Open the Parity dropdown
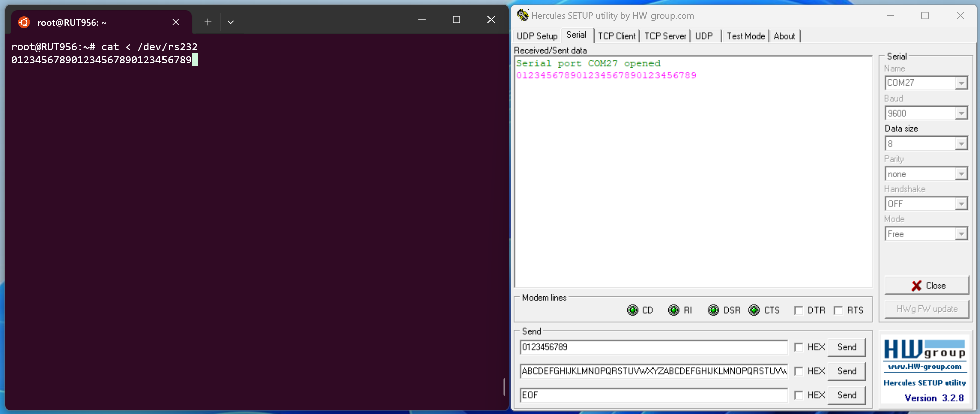The width and height of the screenshot is (980, 414). [961, 174]
